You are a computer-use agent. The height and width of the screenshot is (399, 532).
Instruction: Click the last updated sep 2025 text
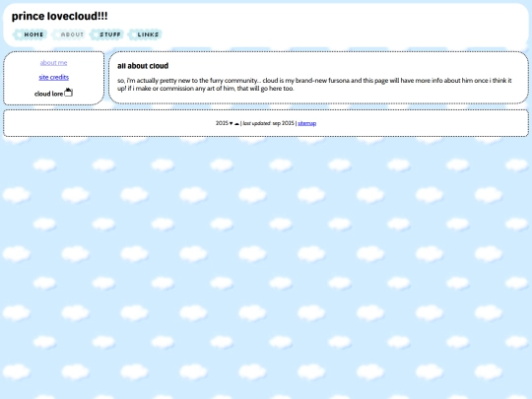(x=268, y=123)
